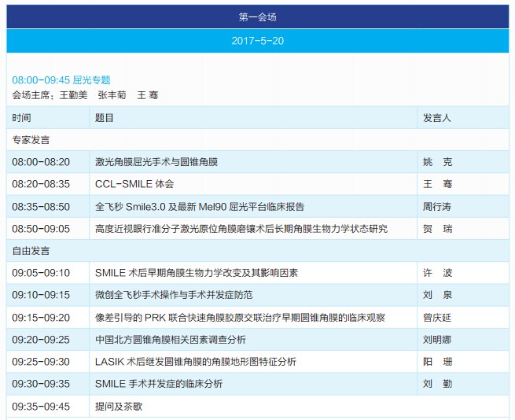The height and width of the screenshot is (420, 515).
Task: Select the 2017-5-20 date bar
Action: click(x=257, y=40)
